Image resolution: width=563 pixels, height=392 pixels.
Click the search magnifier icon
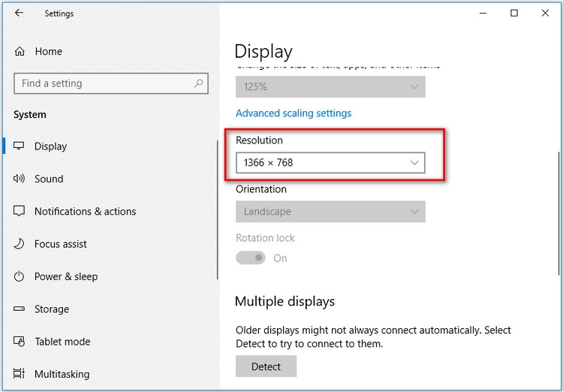click(199, 83)
